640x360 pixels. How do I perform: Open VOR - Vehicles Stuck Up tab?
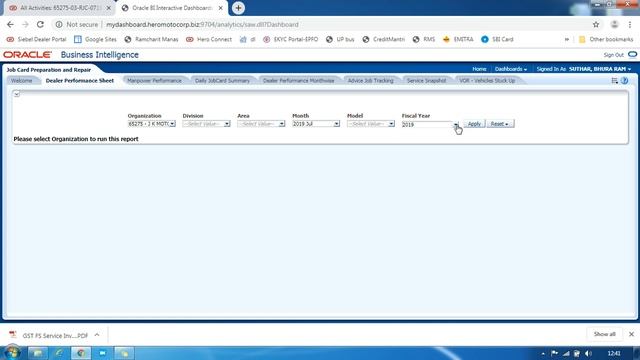pos(487,81)
